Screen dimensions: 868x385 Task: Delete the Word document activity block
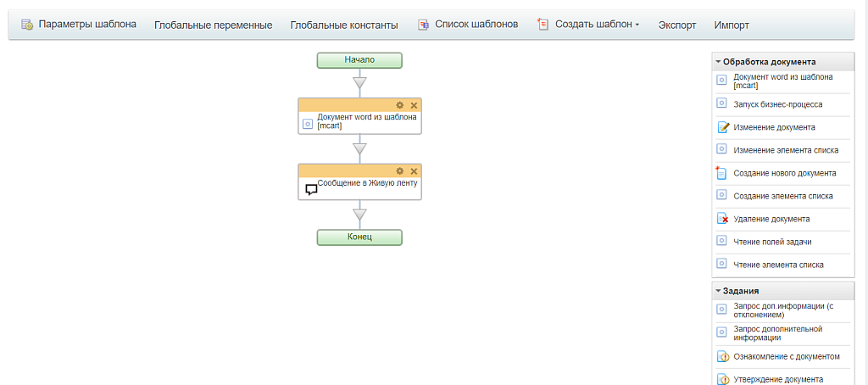click(x=414, y=104)
